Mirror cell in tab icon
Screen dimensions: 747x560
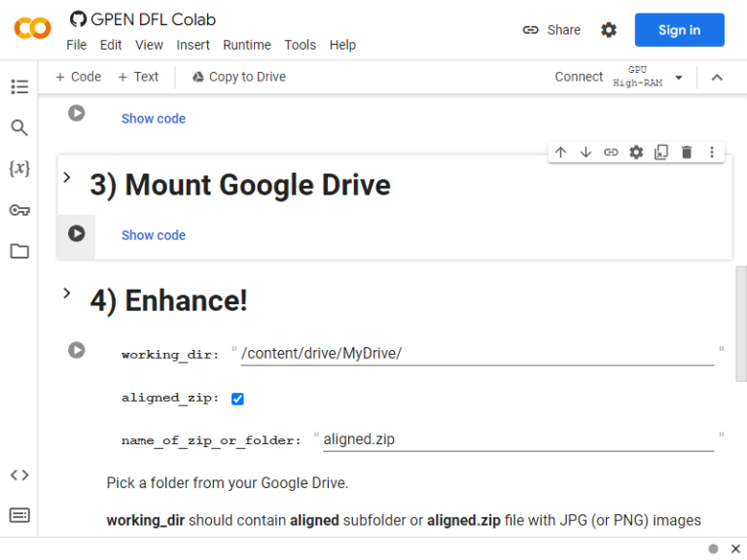point(661,153)
